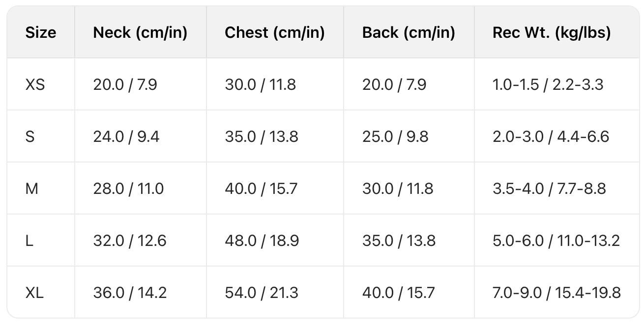Click the XS neck value 20.0 / 7.9
This screenshot has height=323, width=644.
[125, 85]
